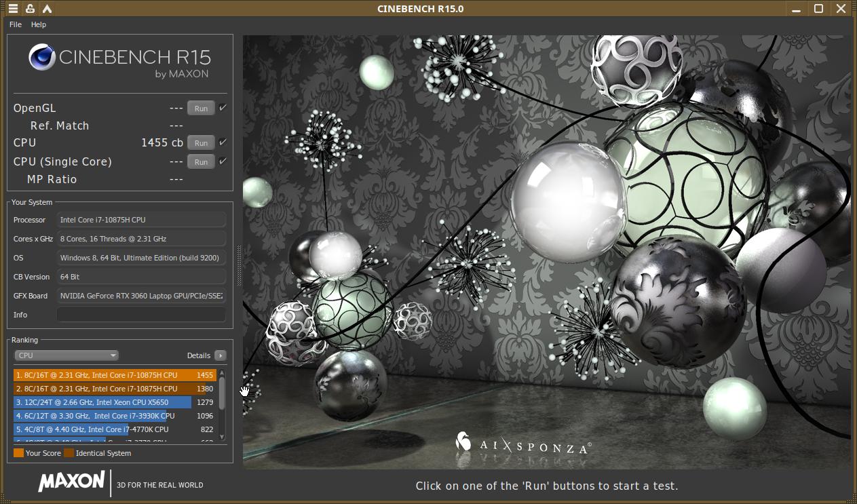
Task: Open the window menu icon in titlebar
Action: point(13,9)
